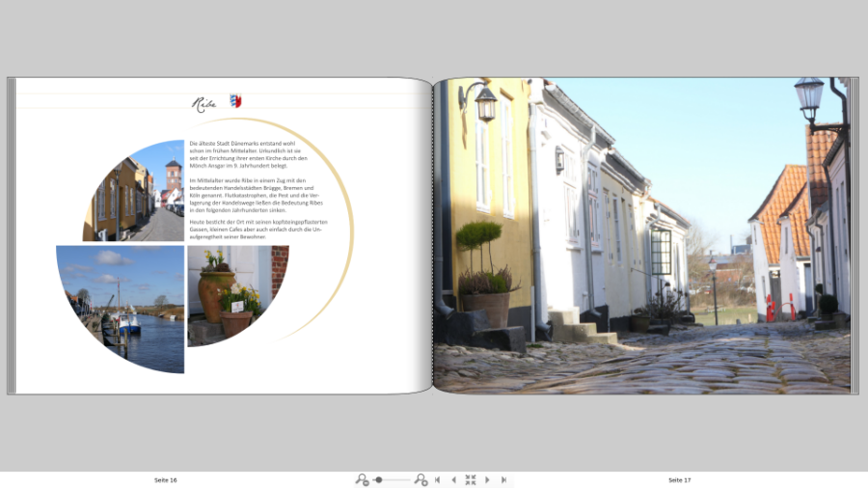Advance to the next page
868x488 pixels.
[x=487, y=479]
